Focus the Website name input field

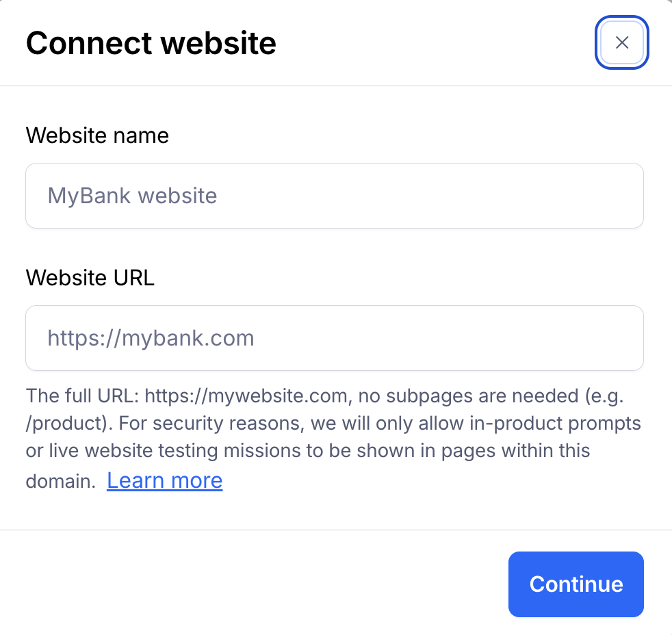click(x=334, y=196)
